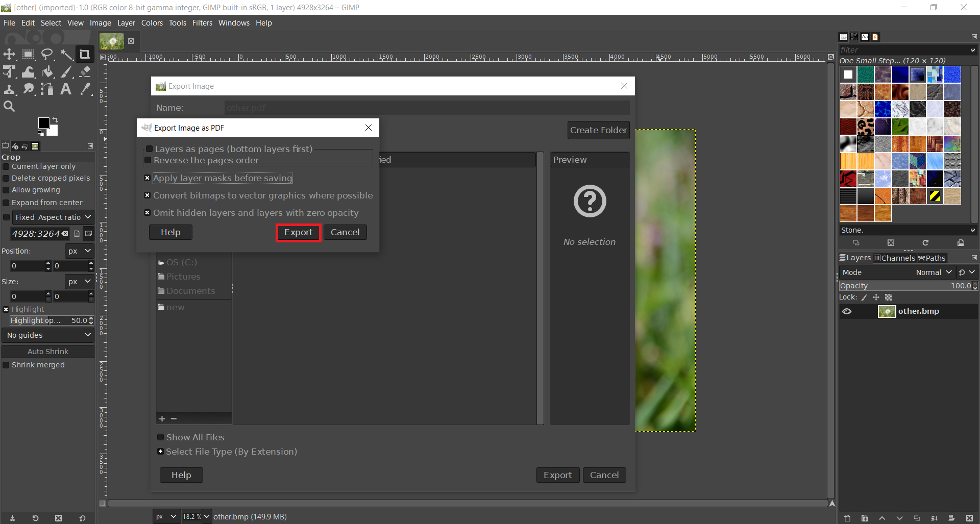Toggle visibility of other.bmp layer
The width and height of the screenshot is (980, 524).
(x=847, y=311)
